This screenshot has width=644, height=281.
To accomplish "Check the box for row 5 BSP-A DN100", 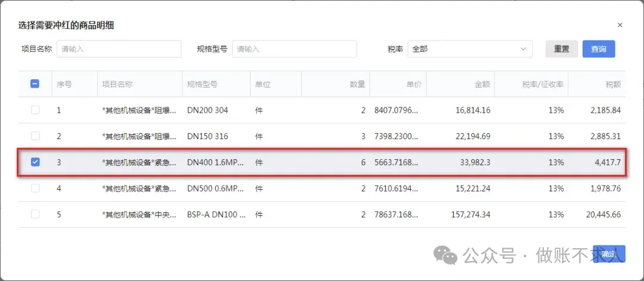I will (35, 214).
